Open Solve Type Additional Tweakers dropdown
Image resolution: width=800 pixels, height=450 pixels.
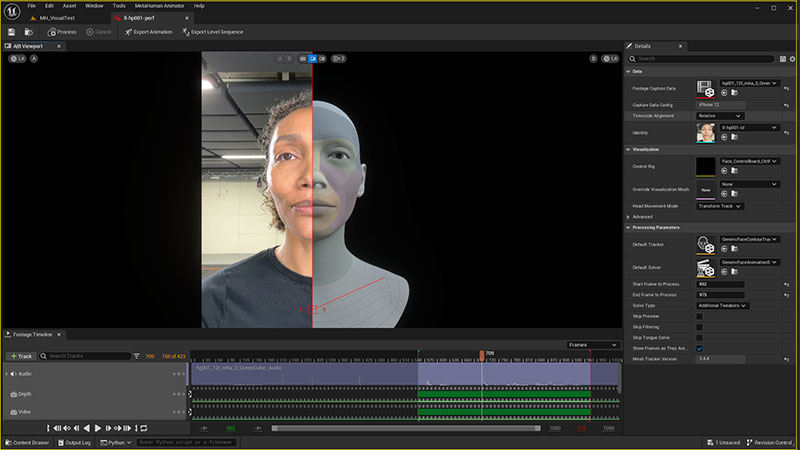[722, 306]
